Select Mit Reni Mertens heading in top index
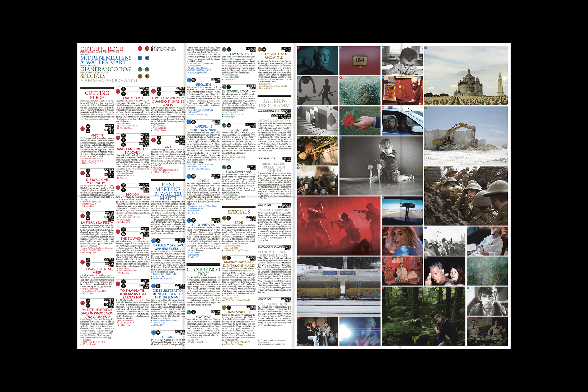Viewport: 588px width, 392px height. click(x=106, y=58)
